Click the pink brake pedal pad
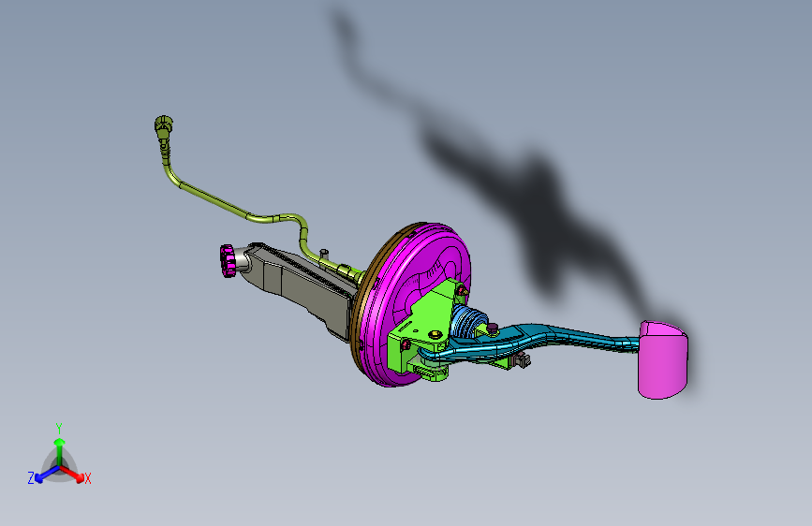Image resolution: width=812 pixels, height=526 pixels. point(662,360)
